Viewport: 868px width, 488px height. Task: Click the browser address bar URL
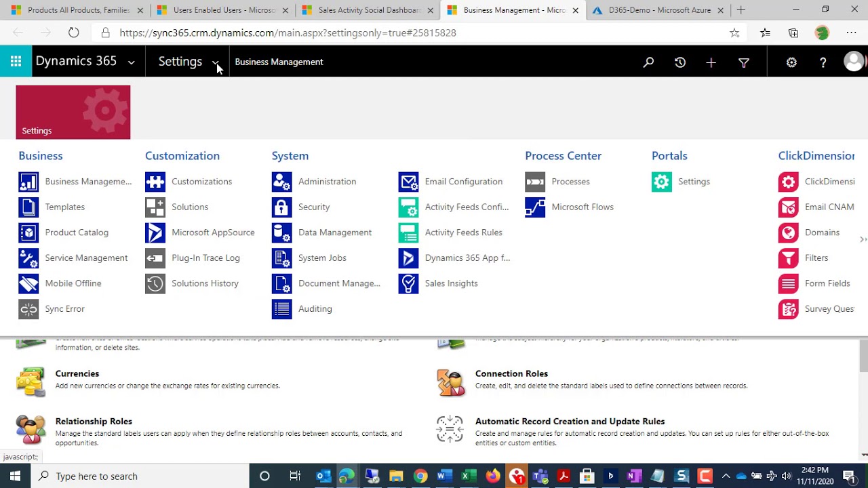(x=288, y=33)
